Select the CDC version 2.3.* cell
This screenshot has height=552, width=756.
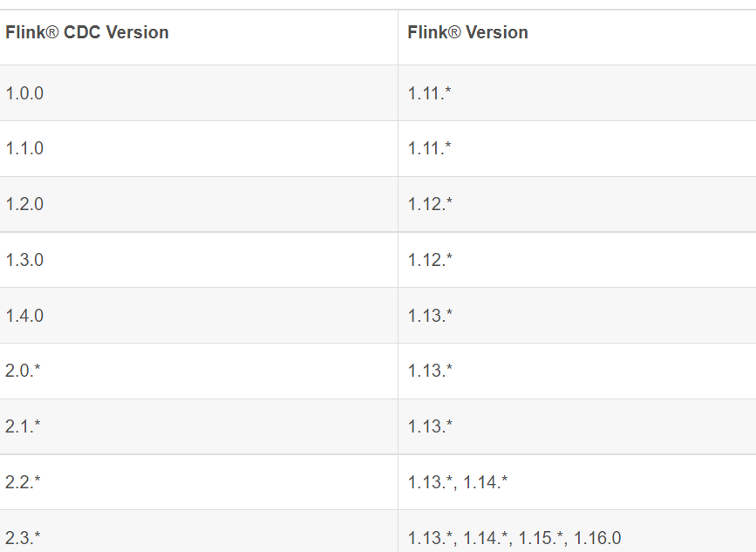24,538
